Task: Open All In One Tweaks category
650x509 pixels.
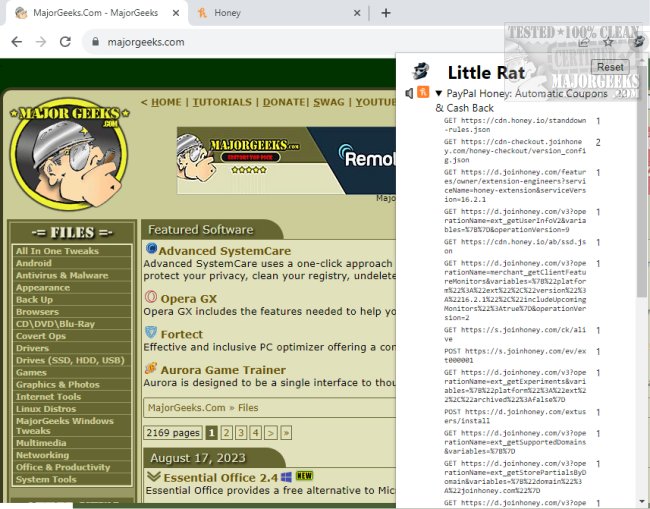Action: (57, 251)
